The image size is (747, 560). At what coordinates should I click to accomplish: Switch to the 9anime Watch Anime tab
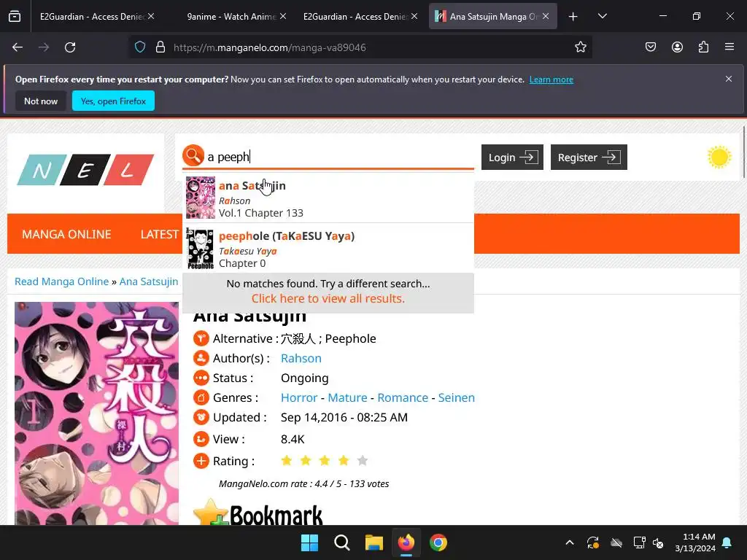[231, 17]
